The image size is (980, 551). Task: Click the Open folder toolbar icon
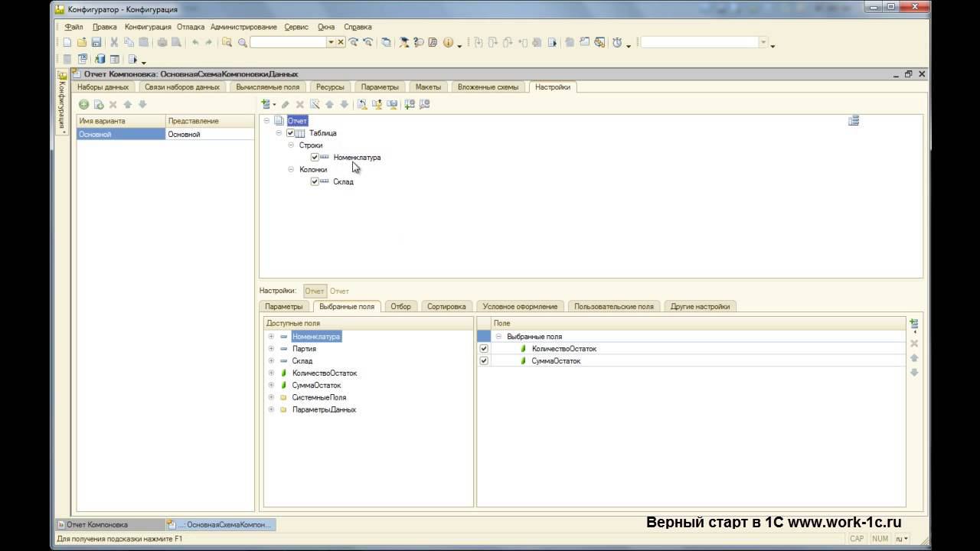(81, 43)
